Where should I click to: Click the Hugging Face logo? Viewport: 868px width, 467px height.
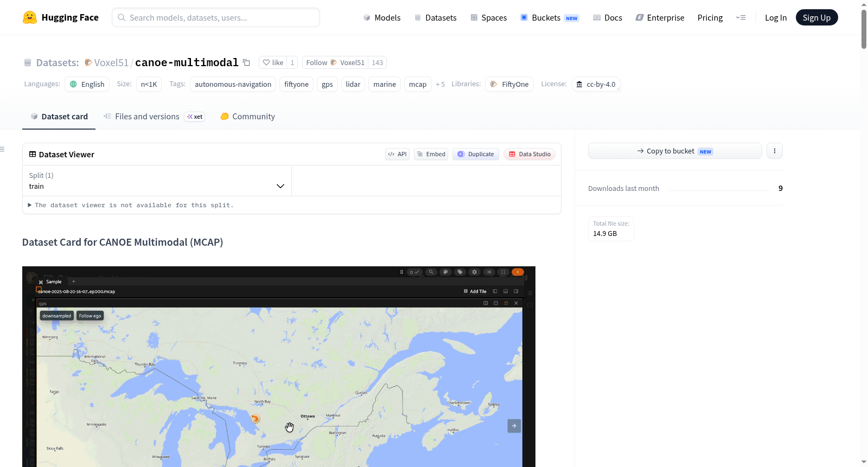[60, 17]
